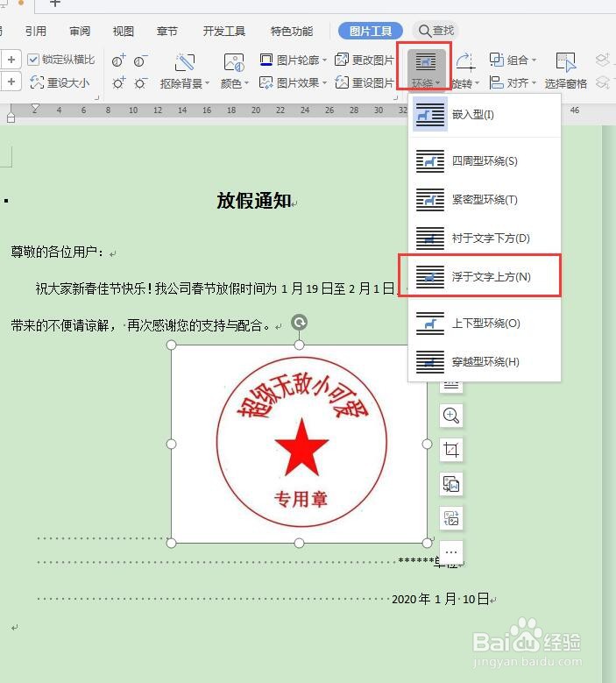Click the replace picture floating icon
The height and width of the screenshot is (683, 616).
(451, 518)
